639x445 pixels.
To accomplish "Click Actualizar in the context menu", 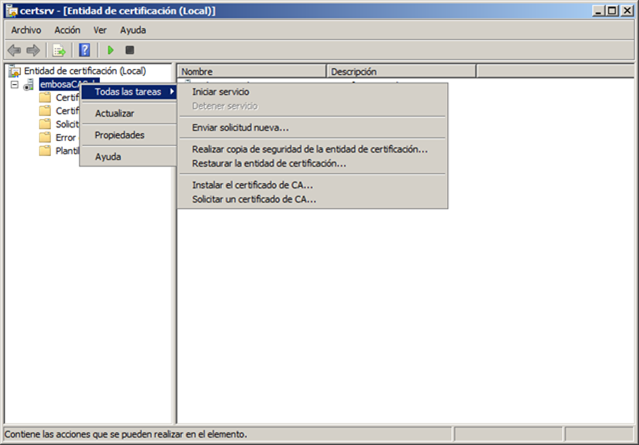I will pos(114,113).
